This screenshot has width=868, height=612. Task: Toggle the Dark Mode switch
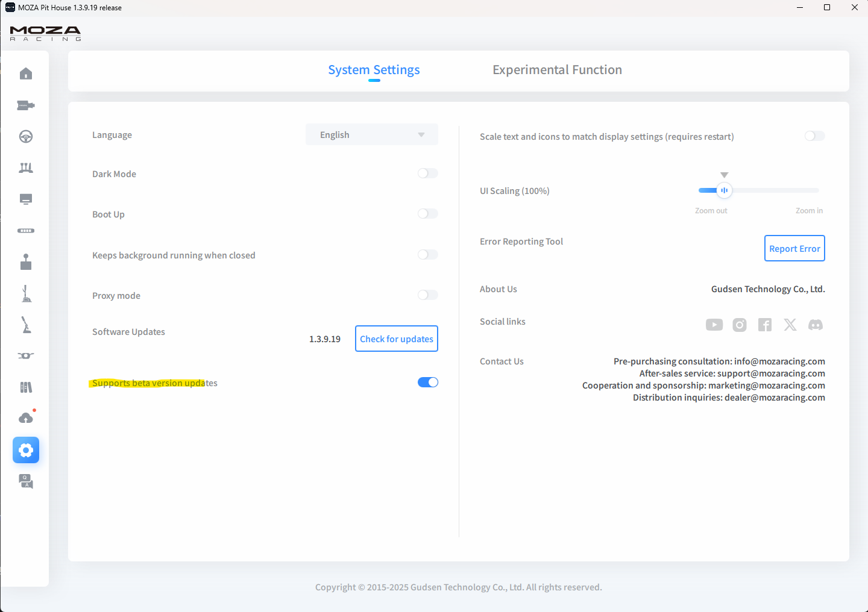tap(428, 173)
